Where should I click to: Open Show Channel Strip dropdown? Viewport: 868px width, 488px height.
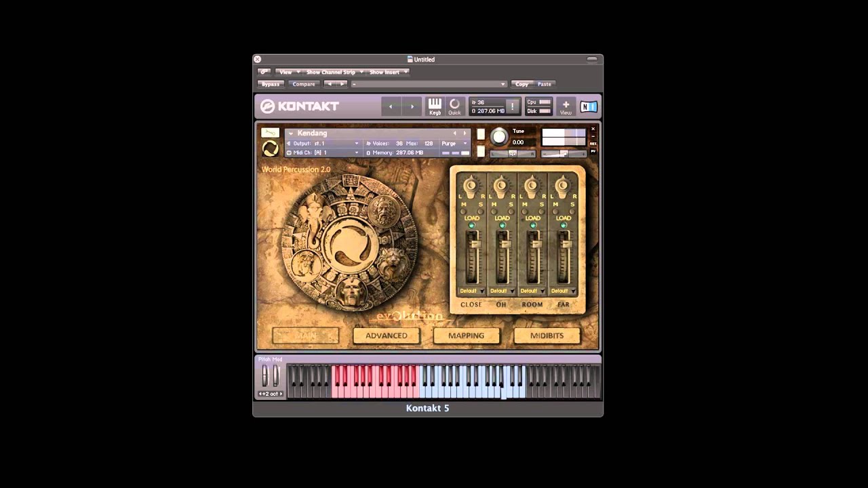[333, 72]
